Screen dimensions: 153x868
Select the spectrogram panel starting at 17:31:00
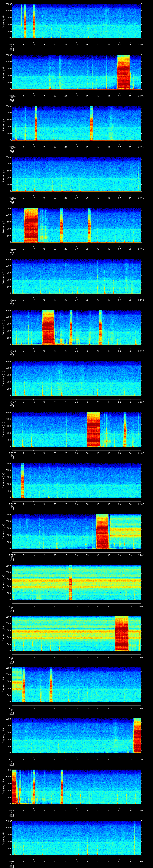tap(77, 481)
